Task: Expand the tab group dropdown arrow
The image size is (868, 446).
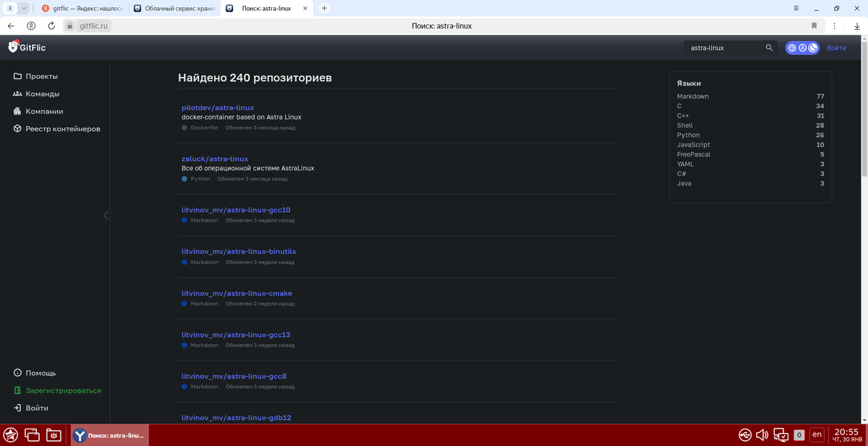Action: [24, 8]
